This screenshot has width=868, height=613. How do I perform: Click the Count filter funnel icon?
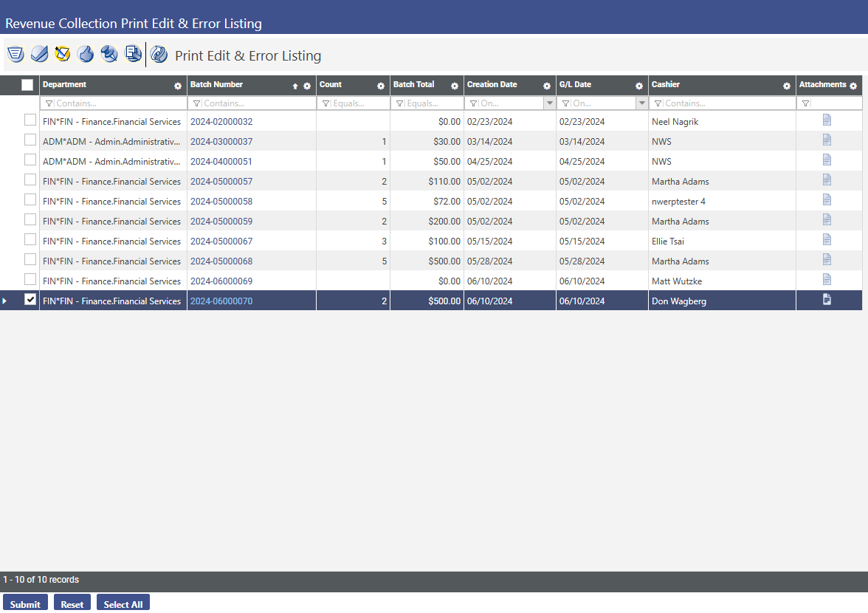click(x=325, y=103)
